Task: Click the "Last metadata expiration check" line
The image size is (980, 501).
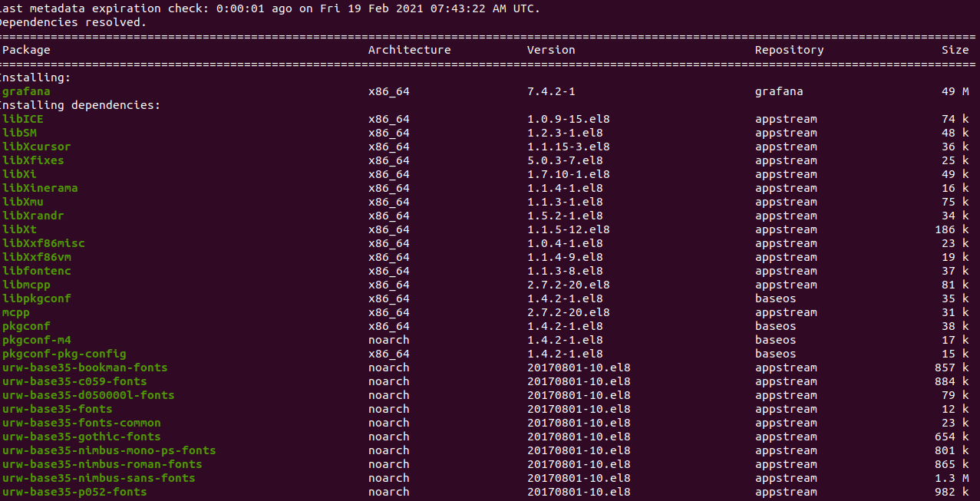Action: click(270, 8)
